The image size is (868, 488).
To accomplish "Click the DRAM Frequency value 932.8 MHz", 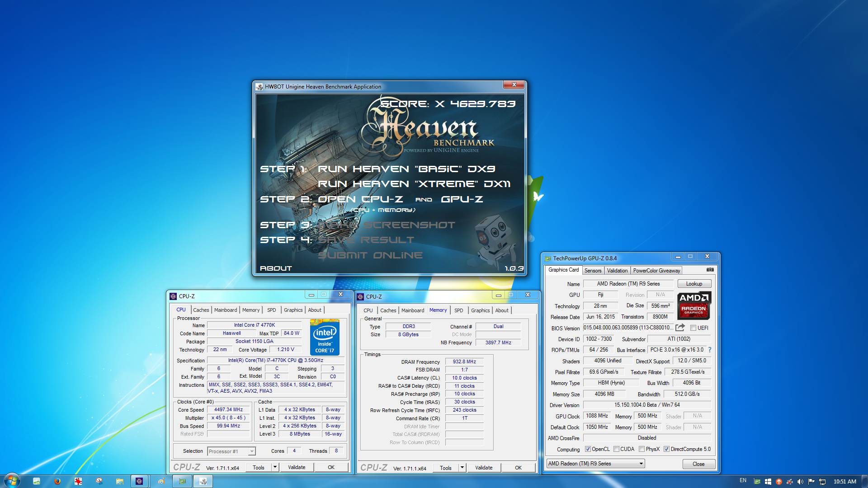I will tap(464, 362).
